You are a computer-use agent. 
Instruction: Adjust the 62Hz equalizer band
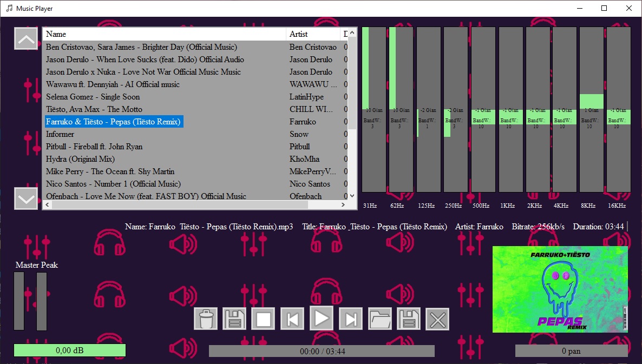coord(401,110)
